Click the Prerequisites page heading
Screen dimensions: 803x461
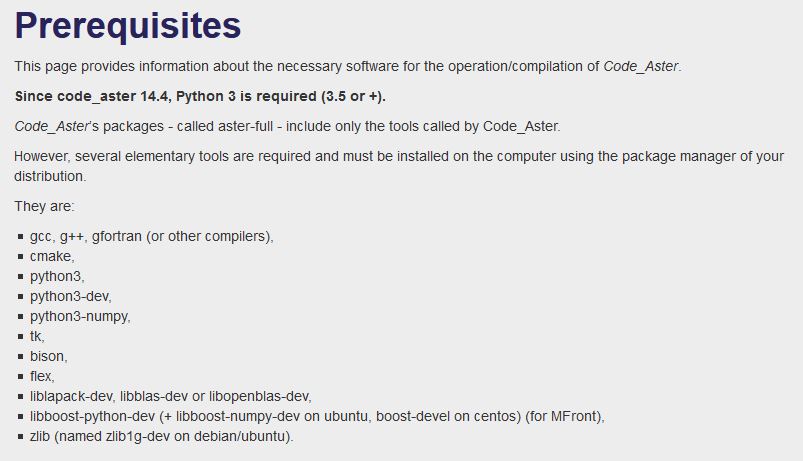(x=128, y=26)
